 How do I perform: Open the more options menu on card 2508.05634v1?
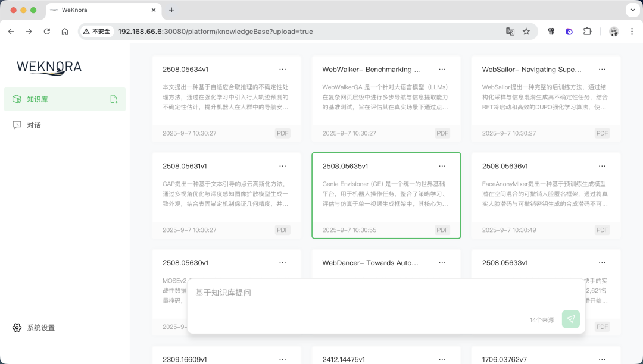pyautogui.click(x=283, y=70)
